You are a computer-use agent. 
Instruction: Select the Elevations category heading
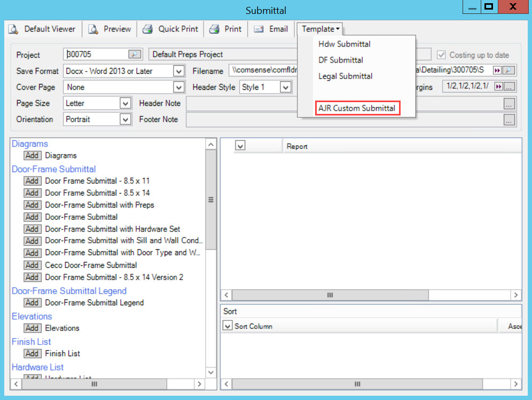32,317
